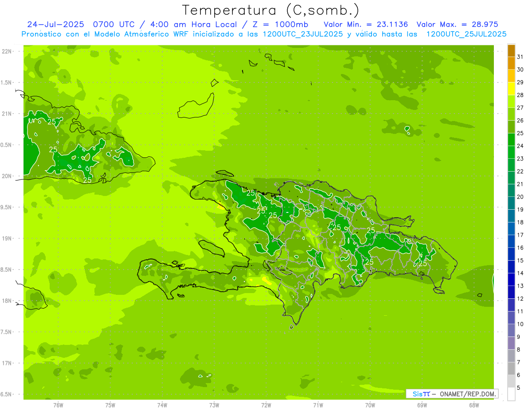This screenshot has height=411, width=532.
Task: Select the legend color band between 26 and 27
Action: coord(511,114)
